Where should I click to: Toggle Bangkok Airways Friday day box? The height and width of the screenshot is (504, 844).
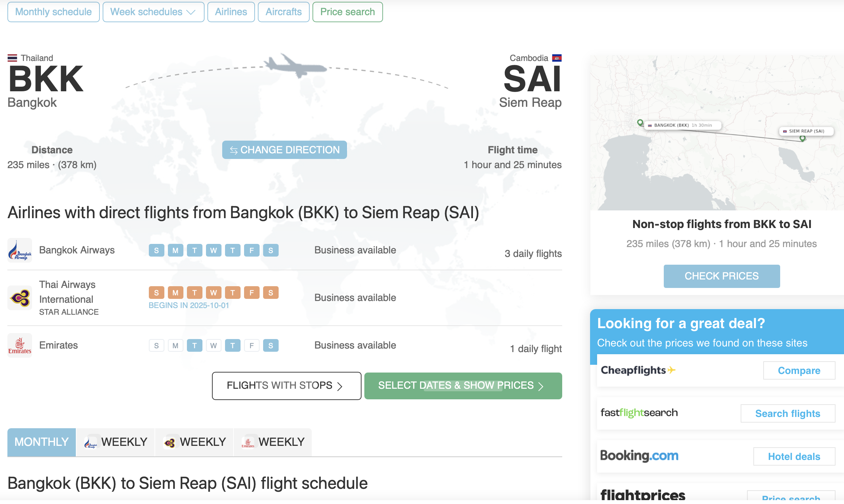(x=252, y=250)
